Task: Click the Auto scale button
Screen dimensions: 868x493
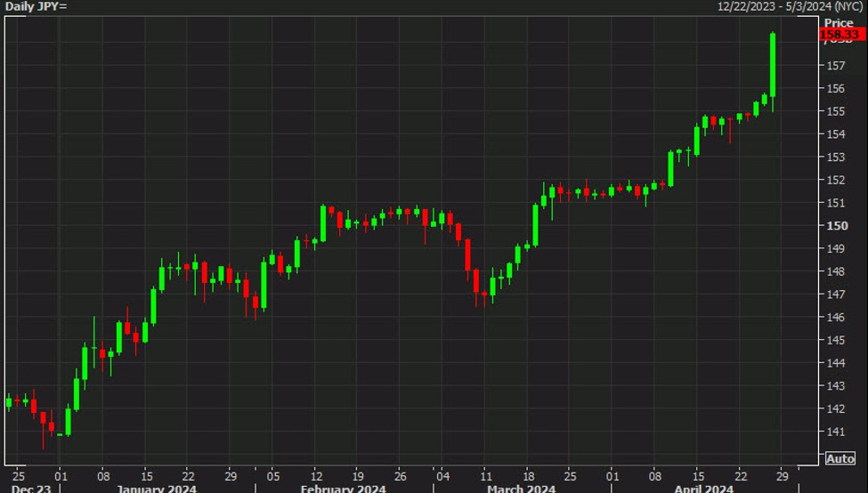Action: tap(840, 458)
